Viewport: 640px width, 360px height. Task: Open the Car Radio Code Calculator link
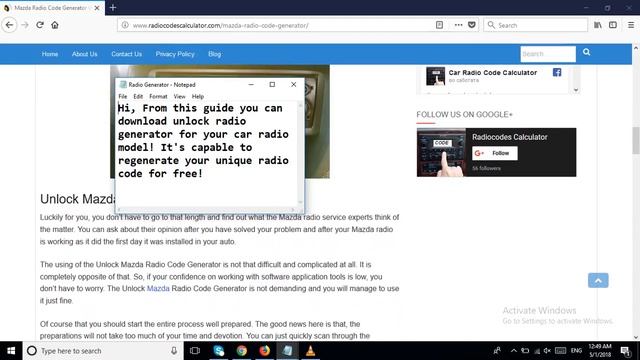tap(493, 72)
